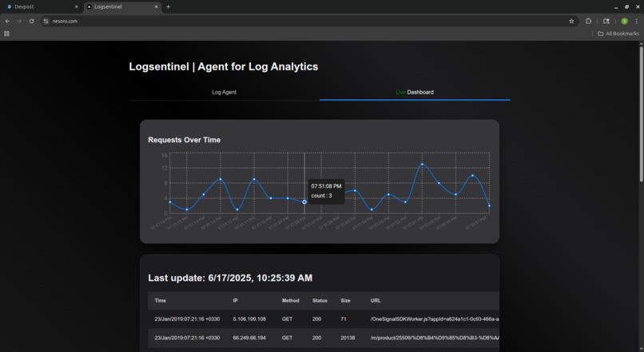The image size is (644, 352).
Task: Click size value 20138
Action: coord(348,338)
